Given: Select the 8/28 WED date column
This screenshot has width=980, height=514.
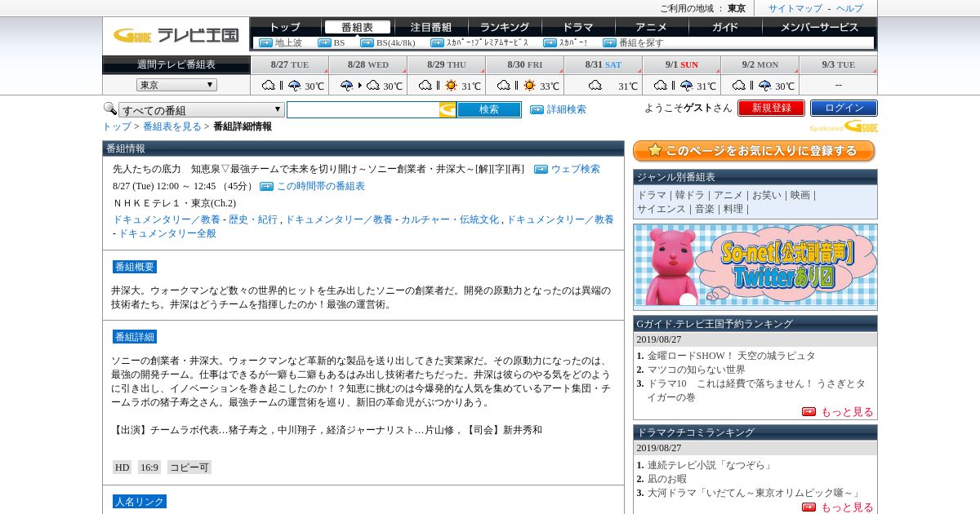Looking at the screenshot, I should tap(368, 64).
